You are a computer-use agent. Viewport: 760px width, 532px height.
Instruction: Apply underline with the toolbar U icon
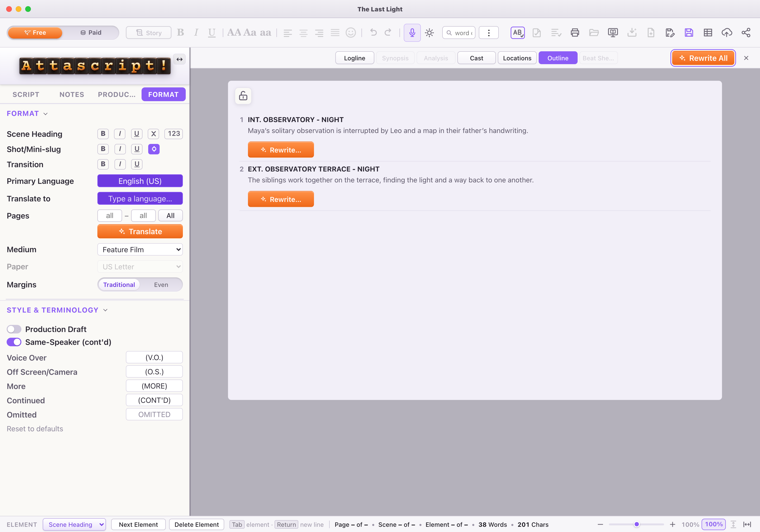[212, 33]
